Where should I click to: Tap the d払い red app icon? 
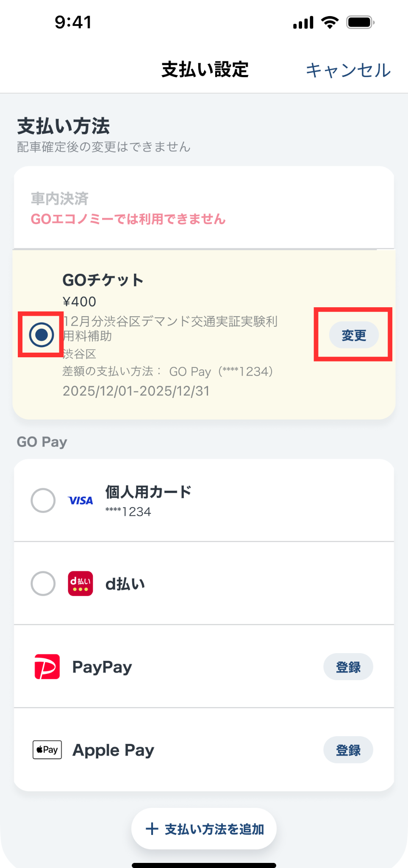80,584
